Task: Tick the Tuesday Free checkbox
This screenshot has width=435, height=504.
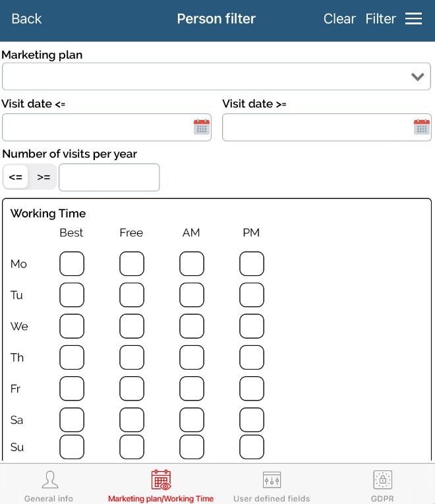Action: [x=132, y=295]
